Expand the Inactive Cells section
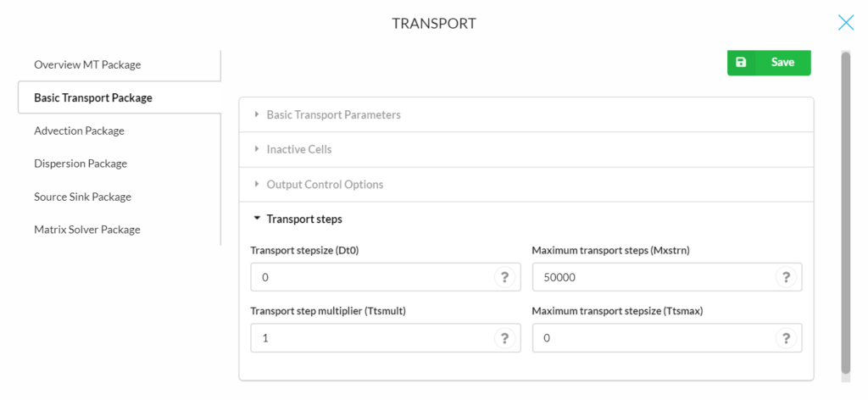The width and height of the screenshot is (868, 400). (x=526, y=149)
